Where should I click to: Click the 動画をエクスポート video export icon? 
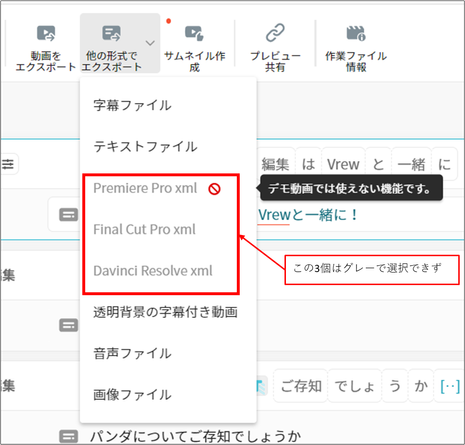[46, 33]
